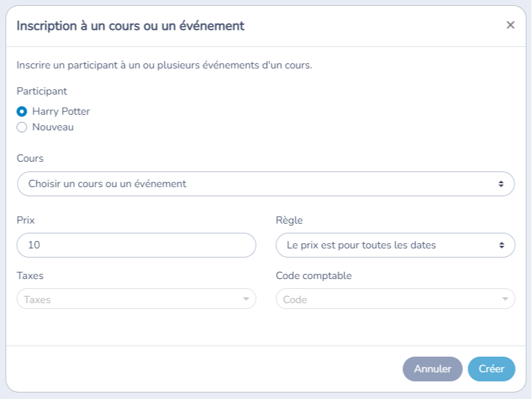Viewport: 532px width, 399px height.
Task: Click the Cours section label
Action: coord(30,158)
